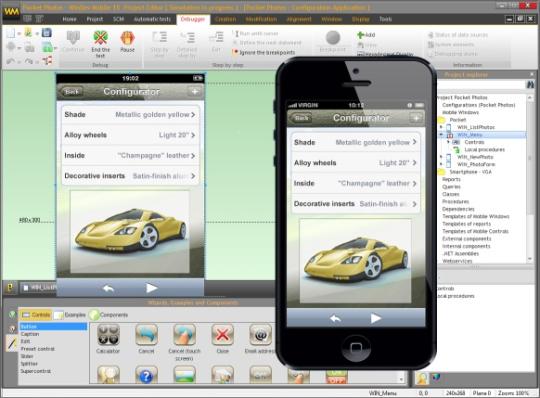Click the Add expression plus icon
The width and height of the screenshot is (540, 398).
point(361,35)
